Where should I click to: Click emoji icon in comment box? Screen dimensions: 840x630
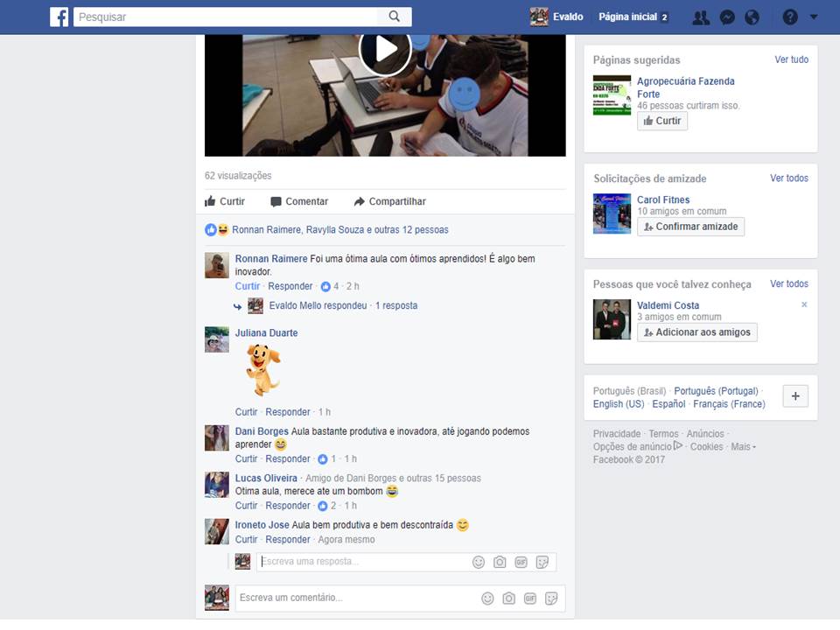(x=487, y=598)
